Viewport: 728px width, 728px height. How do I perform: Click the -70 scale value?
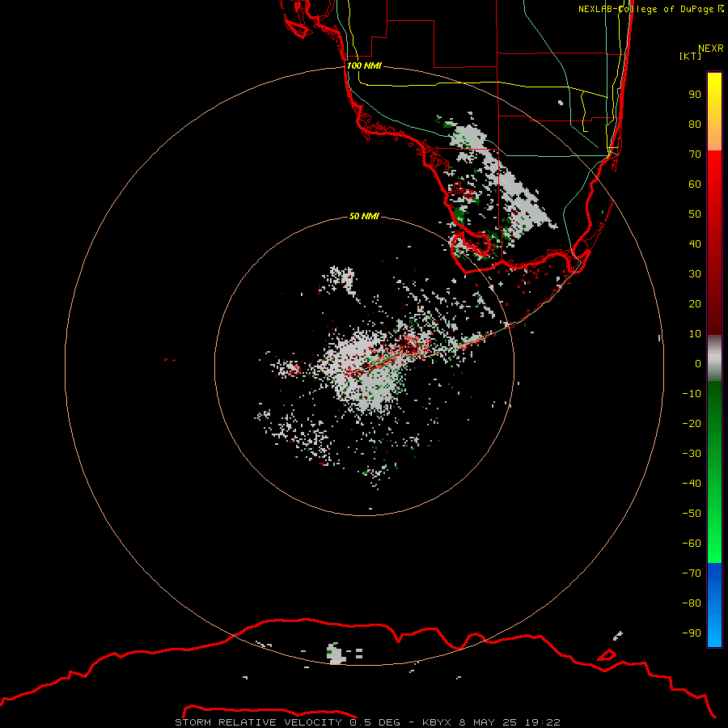pyautogui.click(x=692, y=574)
